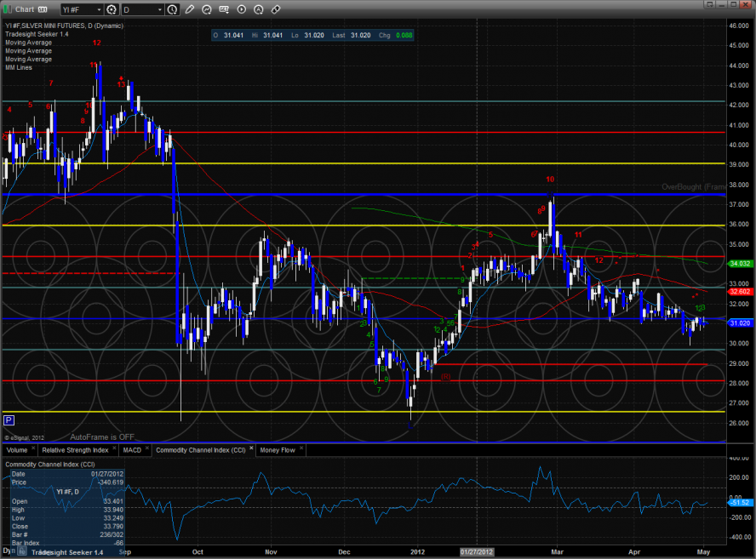This screenshot has height=559, width=756.
Task: Switch to the Money Flow tab
Action: (x=278, y=450)
